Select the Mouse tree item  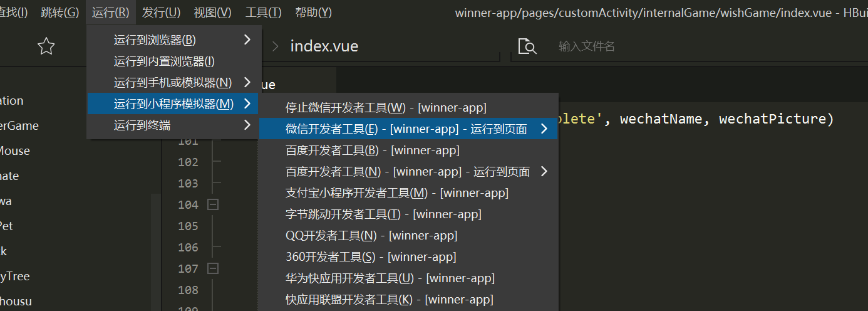point(15,150)
